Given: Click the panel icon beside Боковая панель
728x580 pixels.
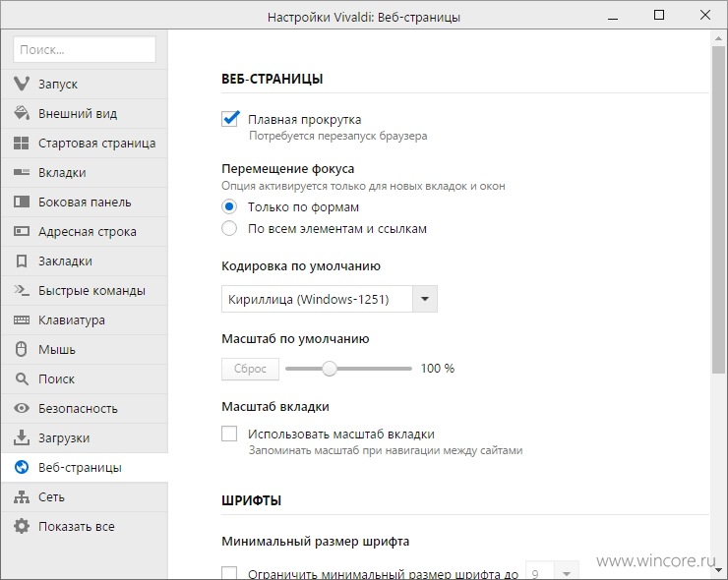Looking at the screenshot, I should click(22, 202).
